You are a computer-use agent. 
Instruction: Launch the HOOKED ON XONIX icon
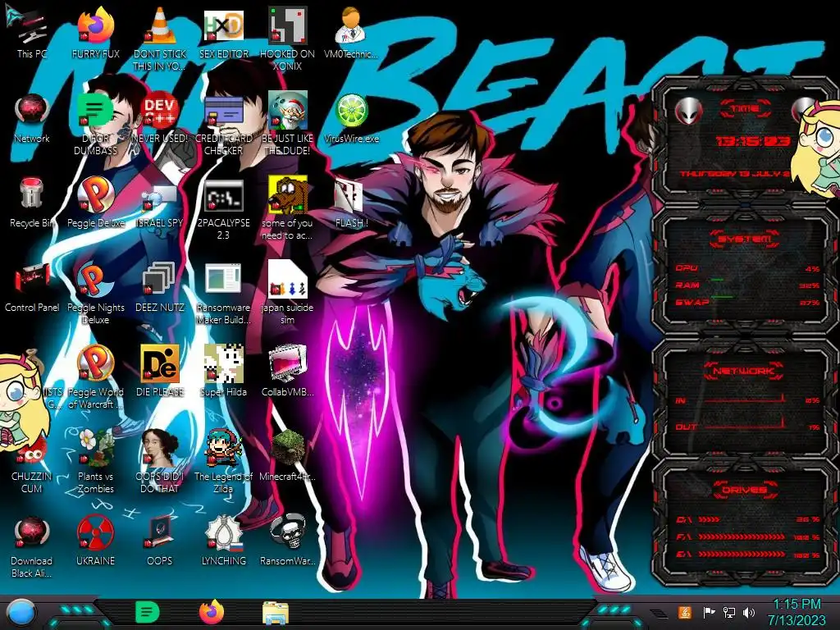tap(287, 39)
